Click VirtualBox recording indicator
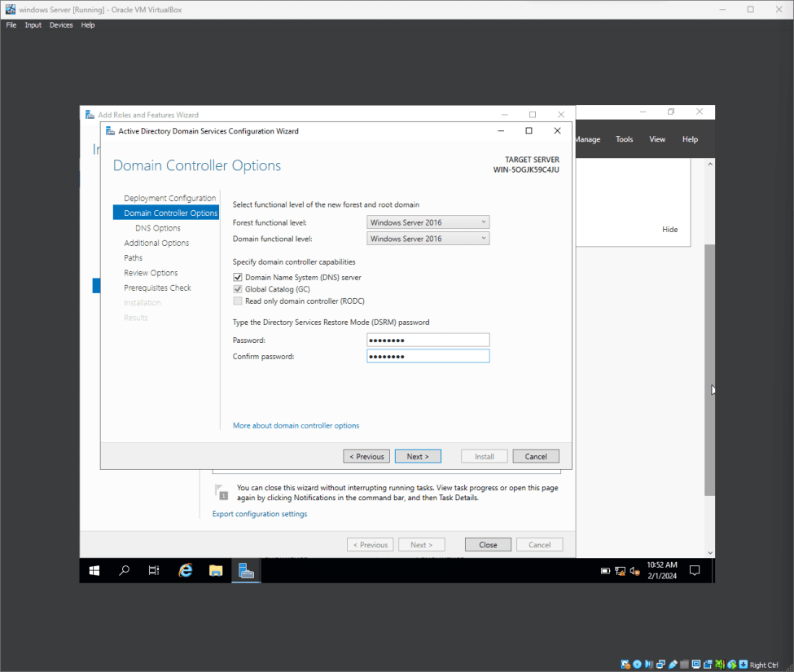 click(708, 665)
